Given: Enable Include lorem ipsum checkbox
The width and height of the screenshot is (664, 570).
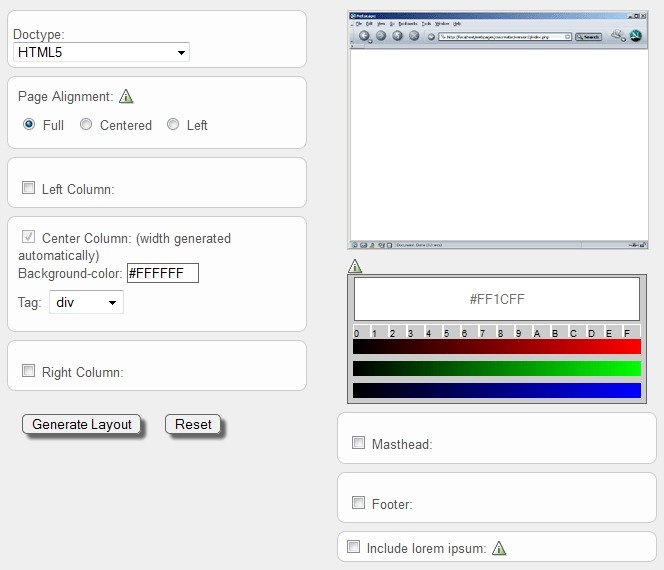Looking at the screenshot, I should pyautogui.click(x=353, y=546).
